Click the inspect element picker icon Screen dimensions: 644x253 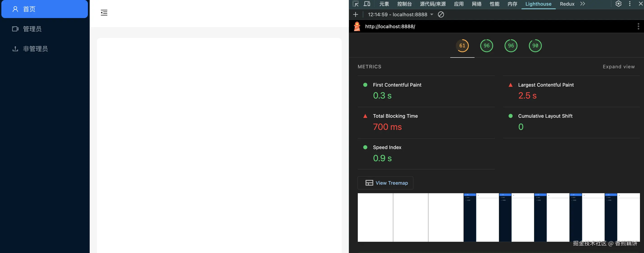(355, 4)
